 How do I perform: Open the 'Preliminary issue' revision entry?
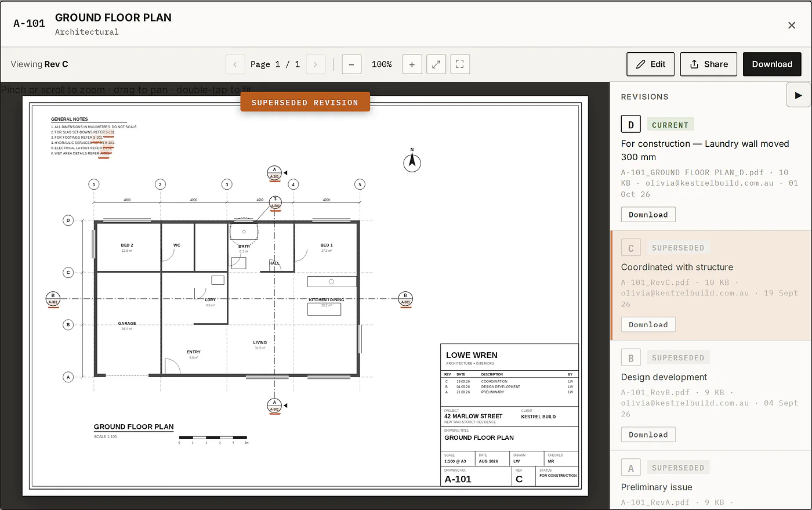(710, 480)
